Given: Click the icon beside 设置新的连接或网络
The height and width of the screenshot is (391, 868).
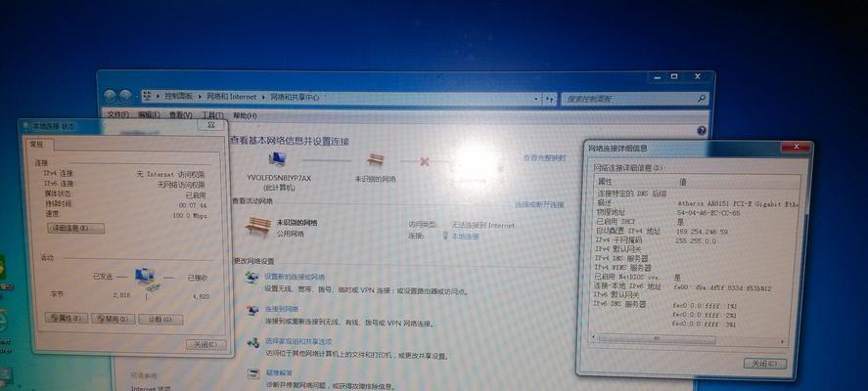Looking at the screenshot, I should [252, 278].
